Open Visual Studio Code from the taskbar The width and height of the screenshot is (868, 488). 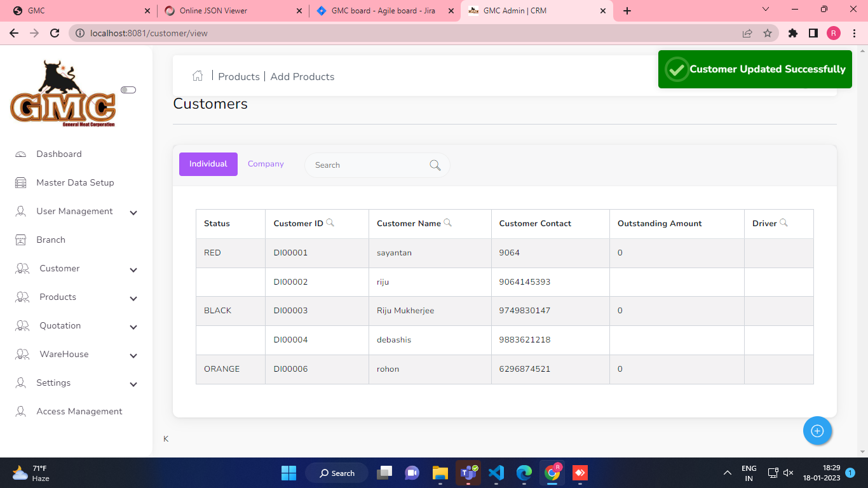click(x=496, y=473)
